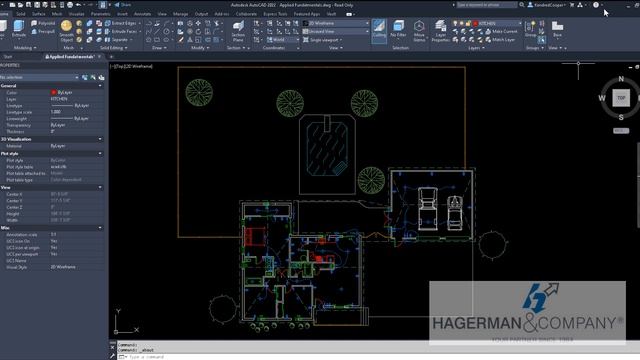Viewport: 640px width, 360px height.
Task: Open the Single viewport dropdown
Action: (322, 40)
